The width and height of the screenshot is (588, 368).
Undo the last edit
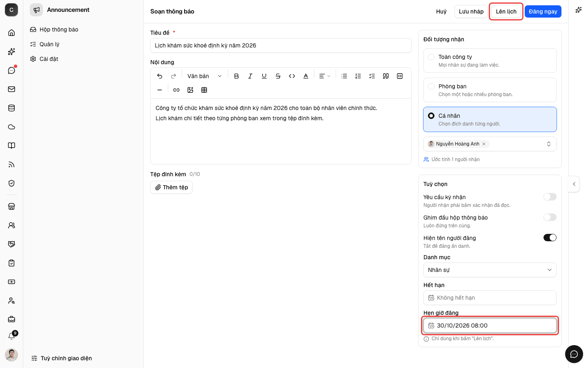pos(160,76)
